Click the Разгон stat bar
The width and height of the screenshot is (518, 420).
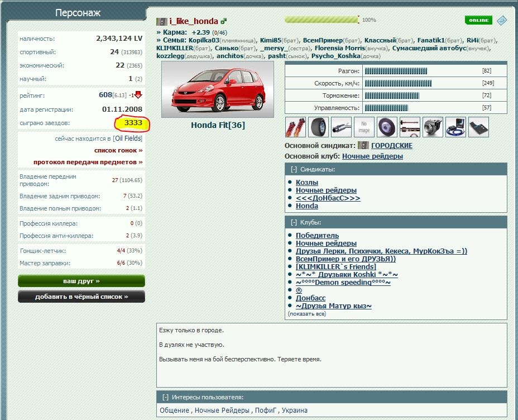click(x=396, y=71)
